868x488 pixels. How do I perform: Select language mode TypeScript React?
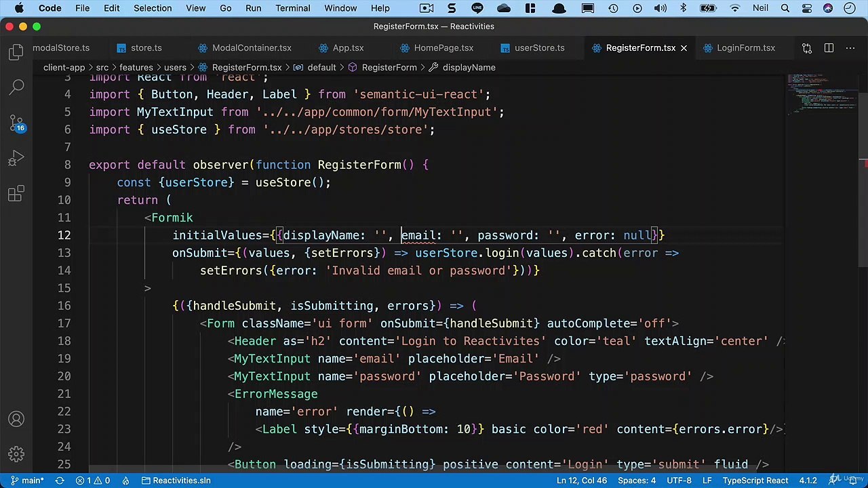(x=755, y=481)
